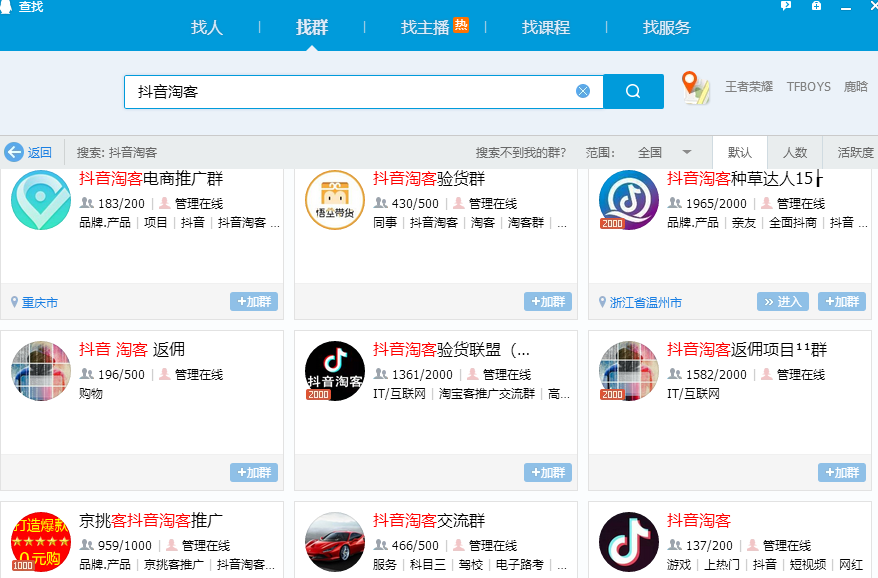Open group title 抖音 淘客 返佣
878x578 pixels.
click(132, 349)
